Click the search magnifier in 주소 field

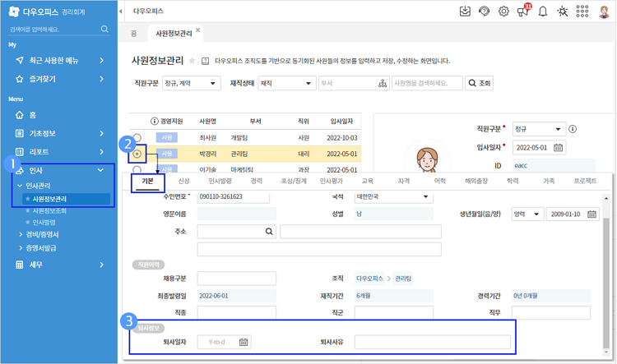point(269,233)
